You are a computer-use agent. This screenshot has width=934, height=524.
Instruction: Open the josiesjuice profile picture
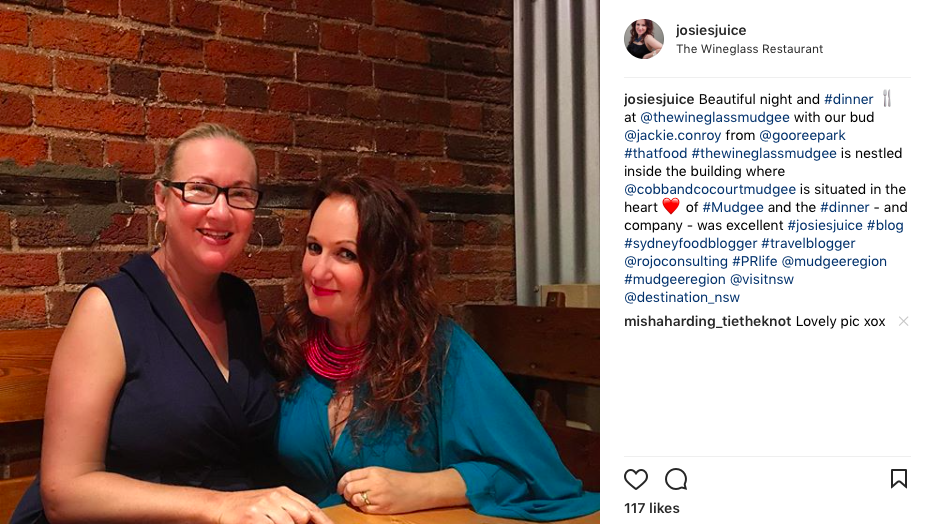coord(644,39)
